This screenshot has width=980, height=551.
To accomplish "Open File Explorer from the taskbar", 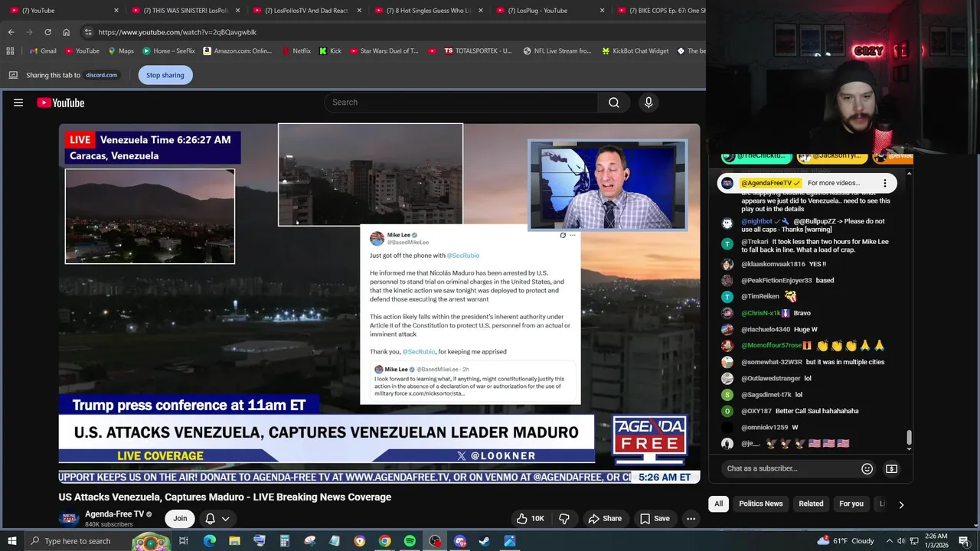I will click(234, 541).
